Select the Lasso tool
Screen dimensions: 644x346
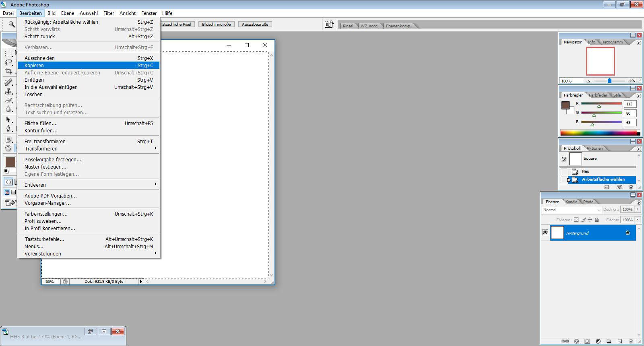pyautogui.click(x=8, y=62)
